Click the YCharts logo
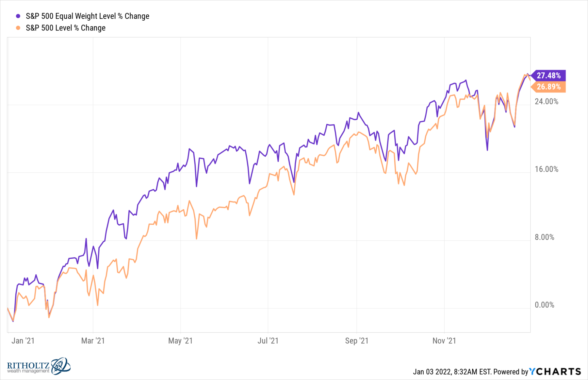 [x=555, y=371]
